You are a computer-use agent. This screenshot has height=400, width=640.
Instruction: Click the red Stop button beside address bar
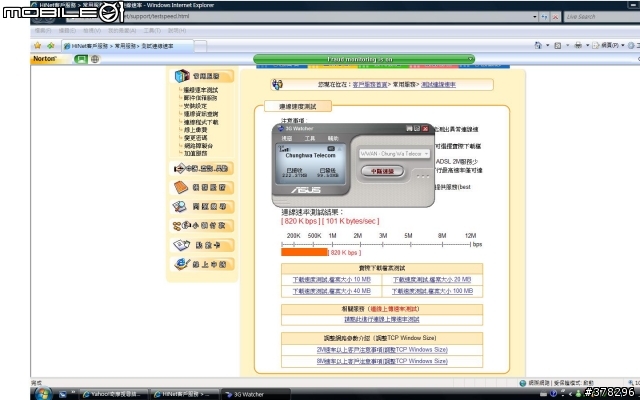click(555, 17)
